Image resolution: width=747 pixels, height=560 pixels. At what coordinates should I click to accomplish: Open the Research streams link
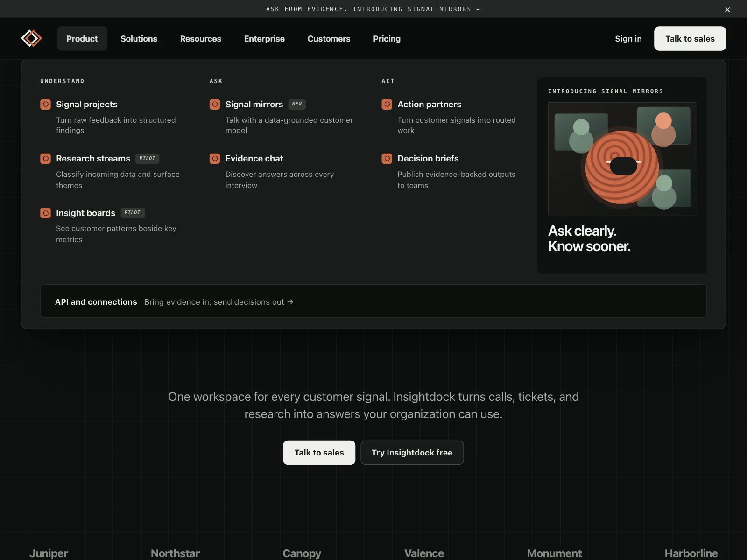point(93,159)
